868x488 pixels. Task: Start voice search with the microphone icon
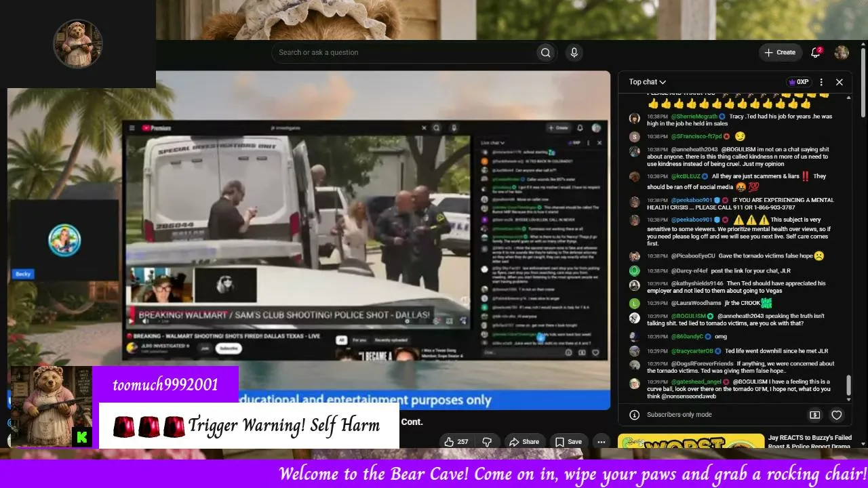(x=574, y=52)
